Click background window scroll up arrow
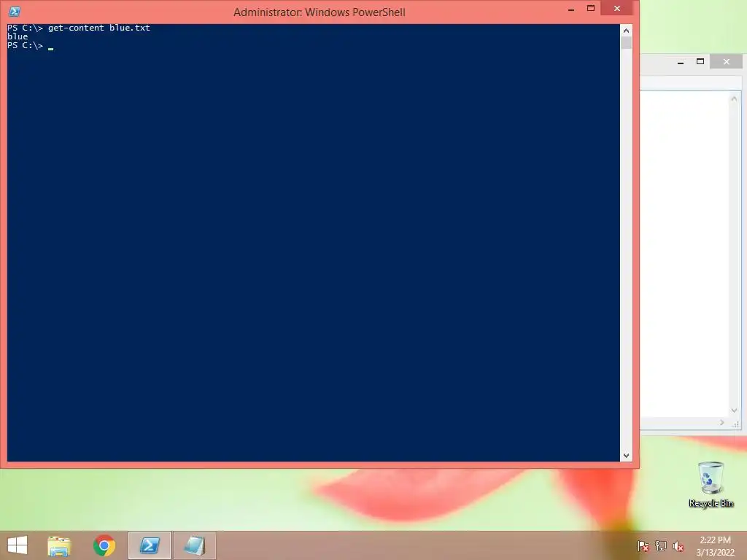This screenshot has width=747, height=560. [734, 99]
